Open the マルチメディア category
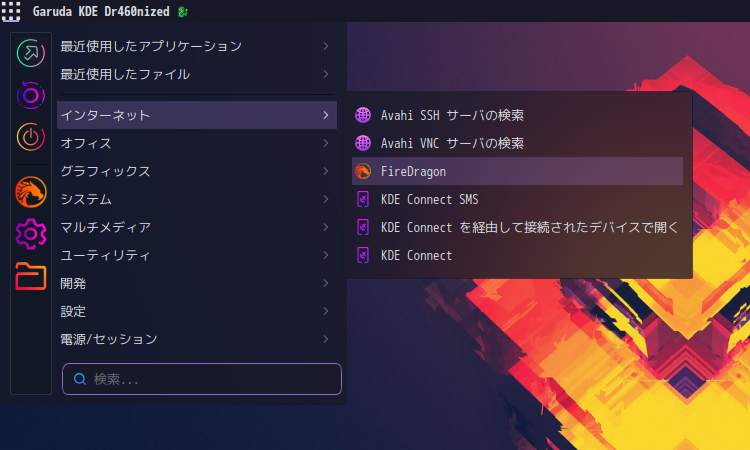The width and height of the screenshot is (750, 450). click(197, 227)
